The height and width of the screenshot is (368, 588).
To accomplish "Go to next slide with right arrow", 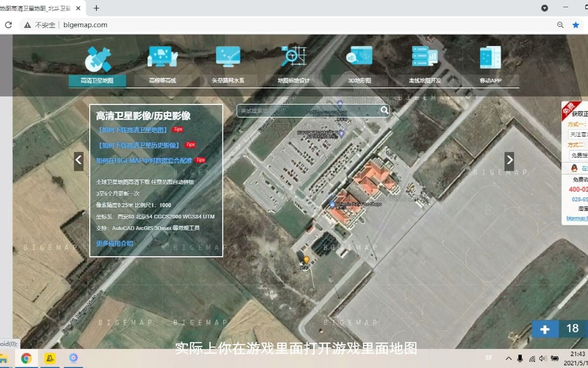I will (x=509, y=161).
